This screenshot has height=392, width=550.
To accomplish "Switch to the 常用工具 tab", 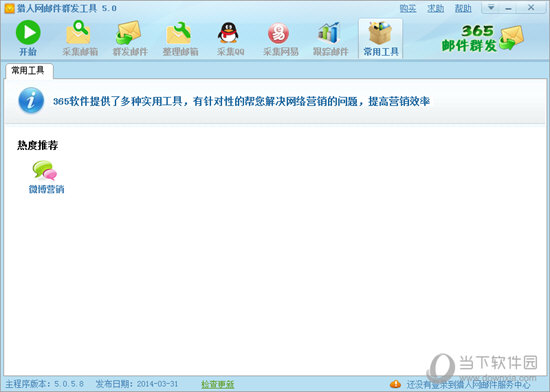I will 28,71.
